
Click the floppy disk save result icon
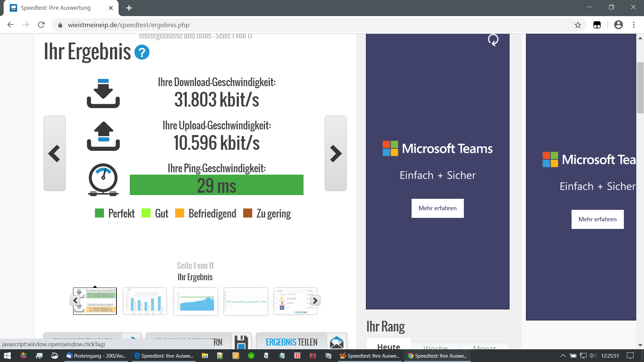(x=241, y=342)
